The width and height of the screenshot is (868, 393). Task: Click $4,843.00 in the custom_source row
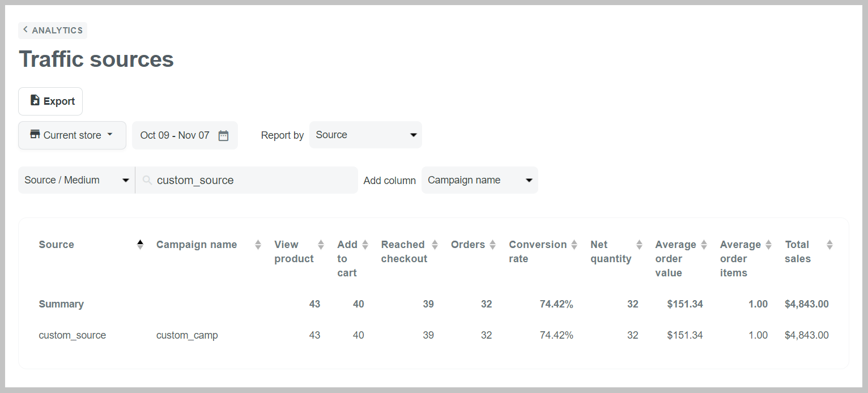coord(807,335)
